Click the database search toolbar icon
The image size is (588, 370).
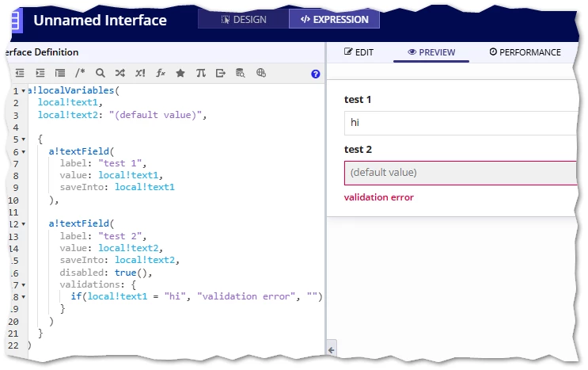tap(241, 73)
